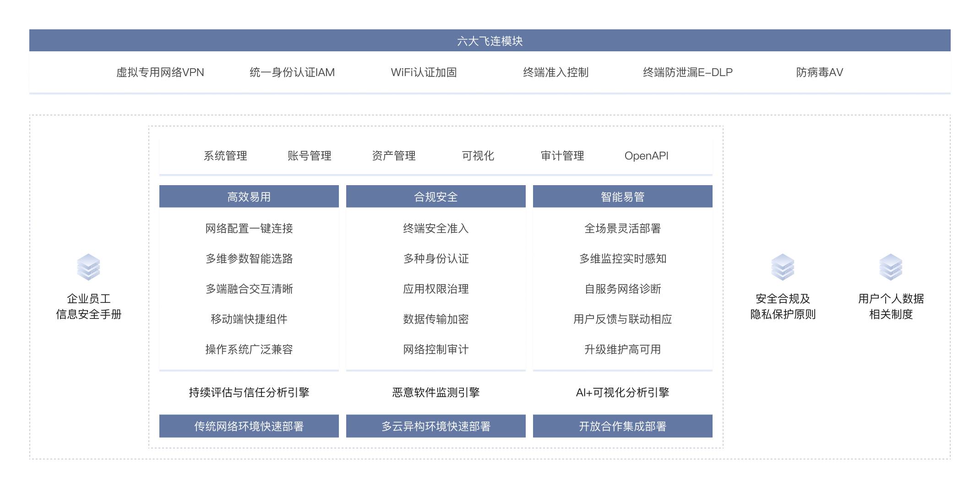Click the 合规安全 column header
Screen dimensions: 980x489
click(x=436, y=197)
